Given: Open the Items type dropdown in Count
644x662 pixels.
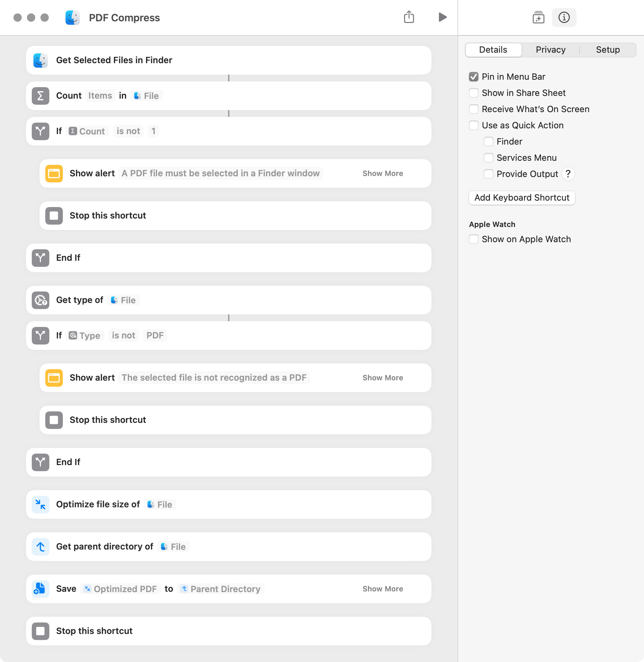Looking at the screenshot, I should [x=100, y=96].
